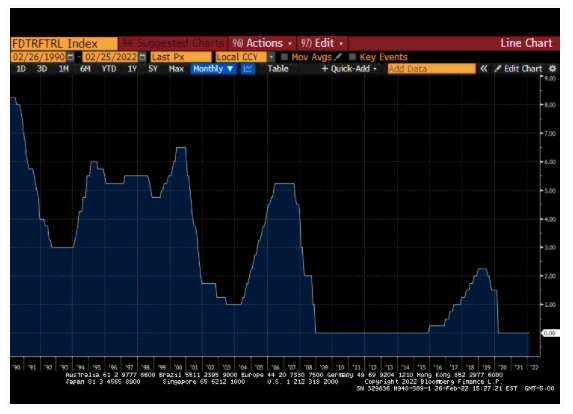Collapse panel with double chevron icon
Image resolution: width=573 pixels, height=414 pixels.
(x=483, y=69)
